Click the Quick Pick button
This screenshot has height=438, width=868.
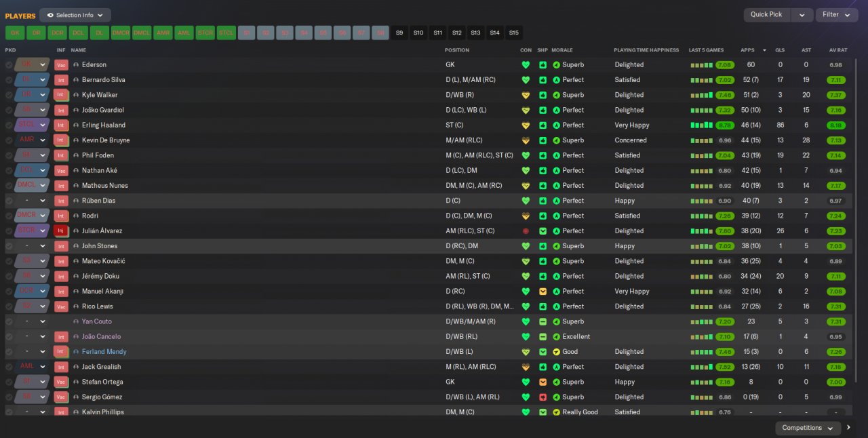point(767,15)
